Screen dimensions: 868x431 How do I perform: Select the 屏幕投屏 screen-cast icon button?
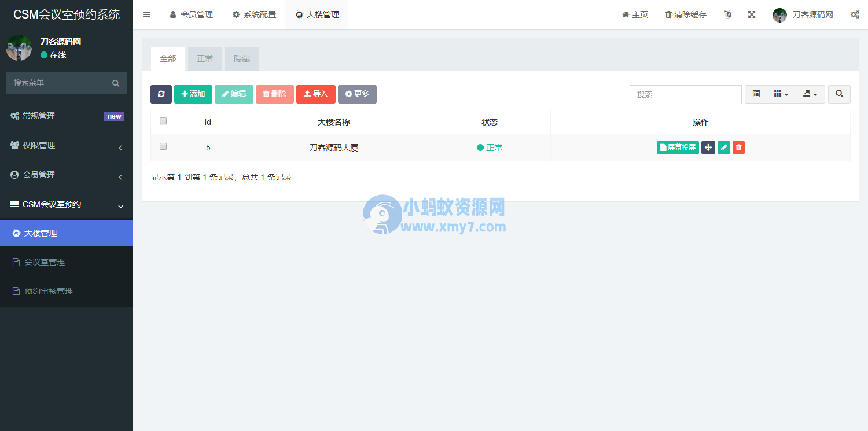[677, 148]
